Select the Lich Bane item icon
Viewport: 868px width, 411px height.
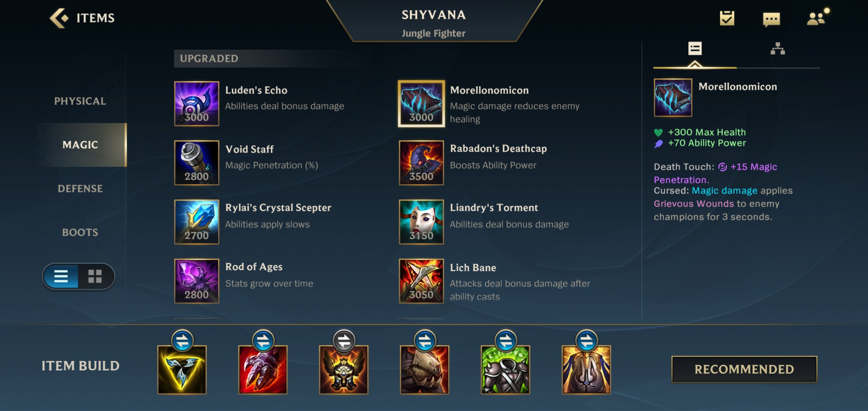coord(421,281)
